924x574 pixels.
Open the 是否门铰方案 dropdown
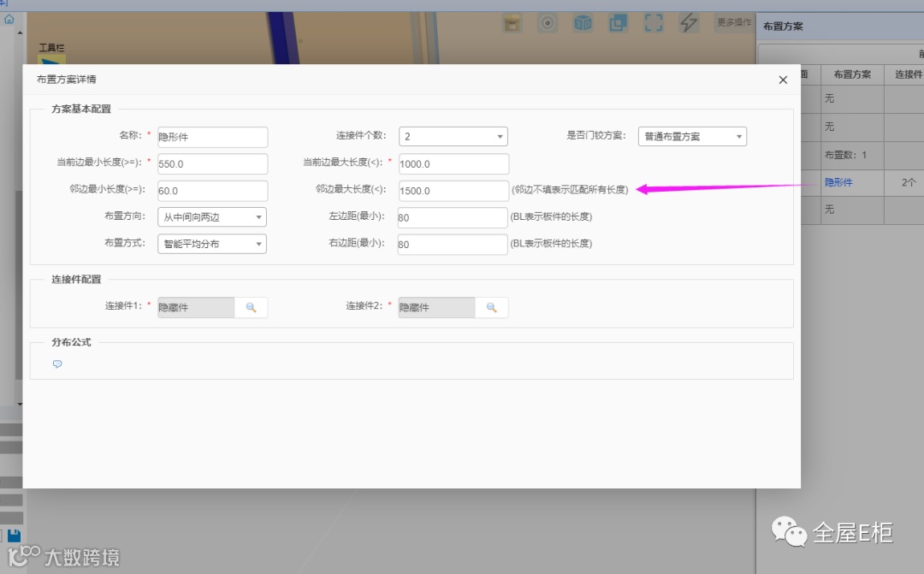click(692, 137)
